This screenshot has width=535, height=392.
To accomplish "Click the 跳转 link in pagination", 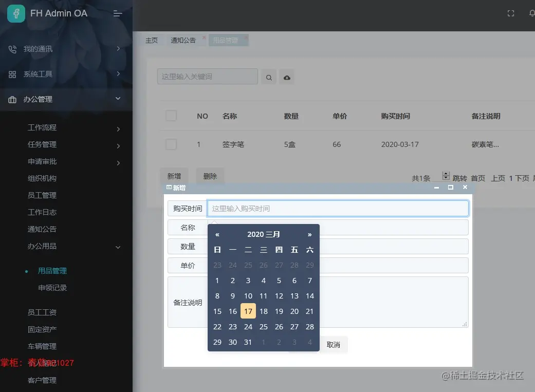I will click(459, 178).
